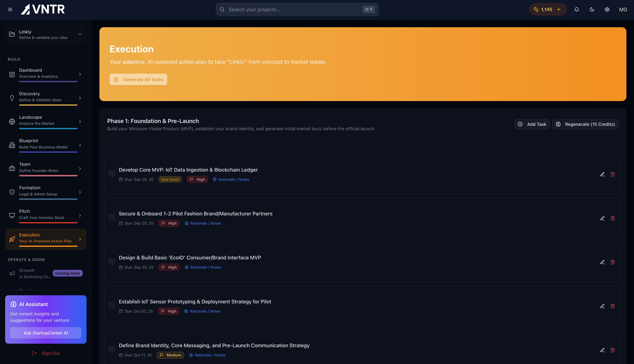Mark Secure & Onboard Pilot task complete
This screenshot has width=634, height=364.
tap(112, 217)
